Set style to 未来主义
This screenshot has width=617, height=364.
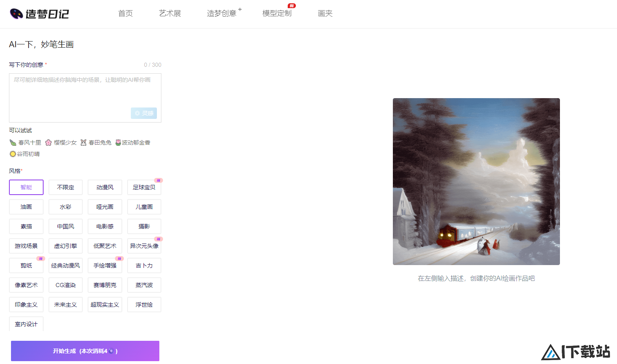pos(66,305)
